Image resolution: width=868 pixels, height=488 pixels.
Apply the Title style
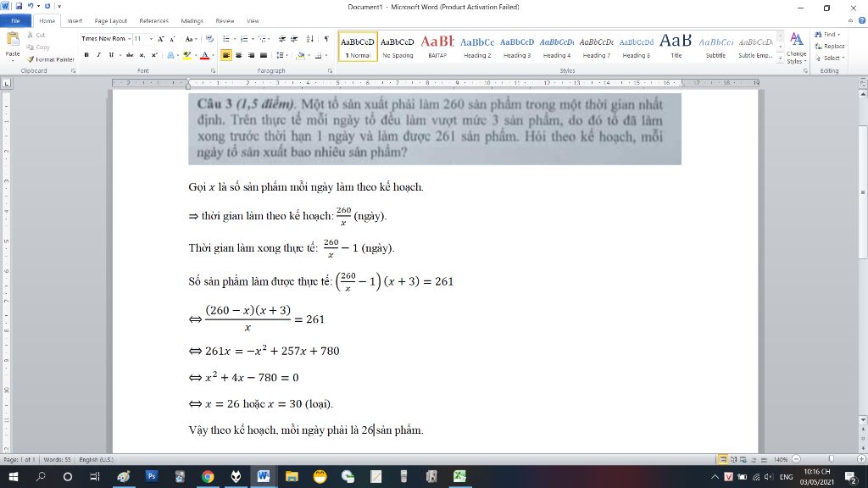pyautogui.click(x=676, y=47)
